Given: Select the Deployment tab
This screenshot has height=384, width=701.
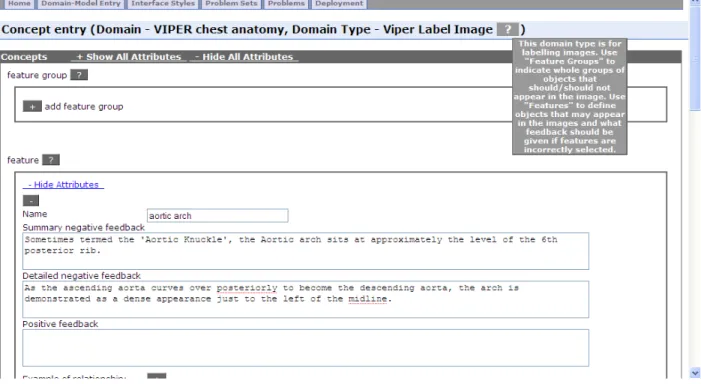Looking at the screenshot, I should pyautogui.click(x=339, y=4).
